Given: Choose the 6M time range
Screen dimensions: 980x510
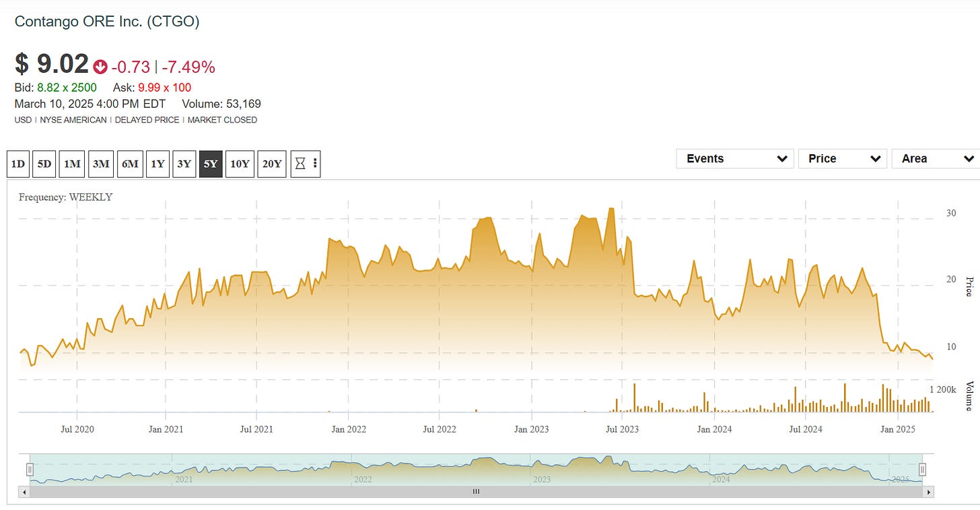Looking at the screenshot, I should click(130, 164).
